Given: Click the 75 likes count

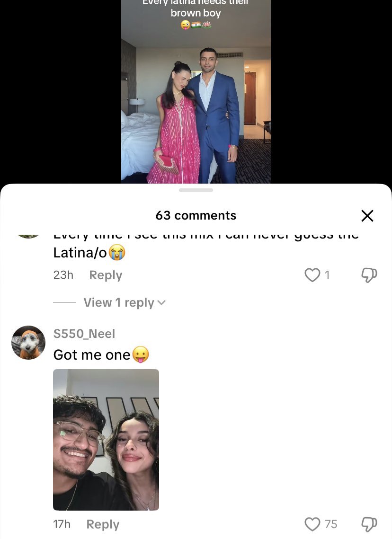Looking at the screenshot, I should click(x=331, y=524).
